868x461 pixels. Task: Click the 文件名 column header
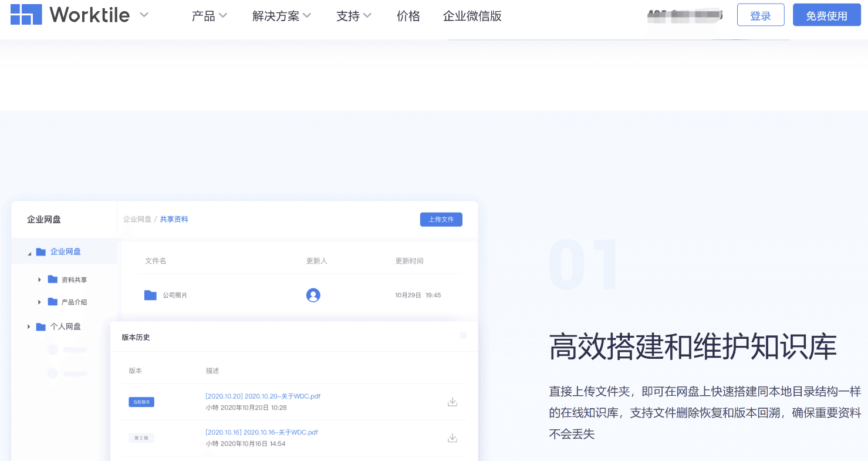click(156, 261)
